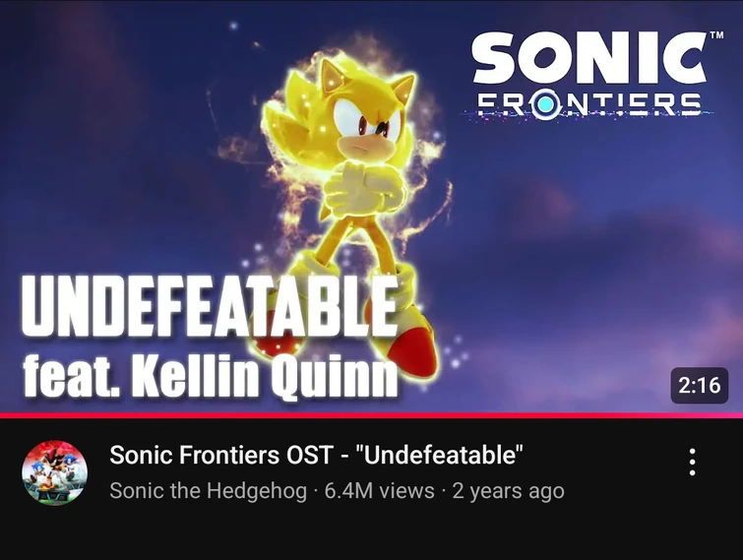743x560 pixels.
Task: Click the 6.4M views label
Action: pos(379,491)
